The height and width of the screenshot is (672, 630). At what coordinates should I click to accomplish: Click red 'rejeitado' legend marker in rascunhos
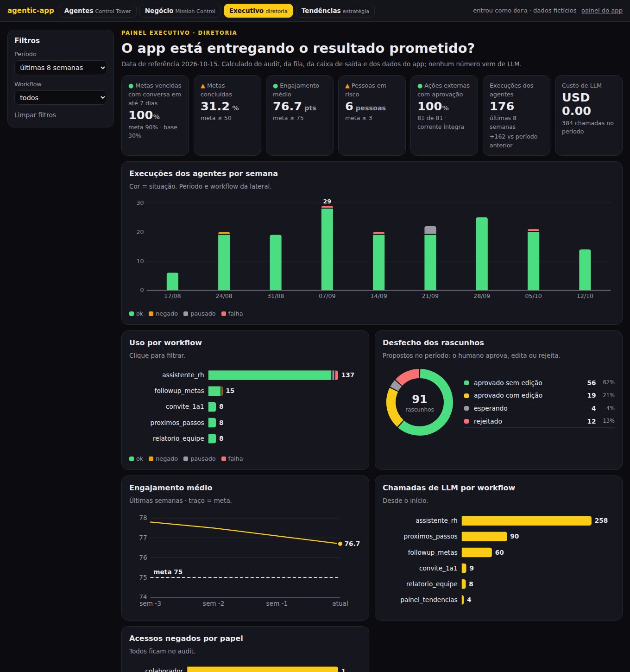466,421
